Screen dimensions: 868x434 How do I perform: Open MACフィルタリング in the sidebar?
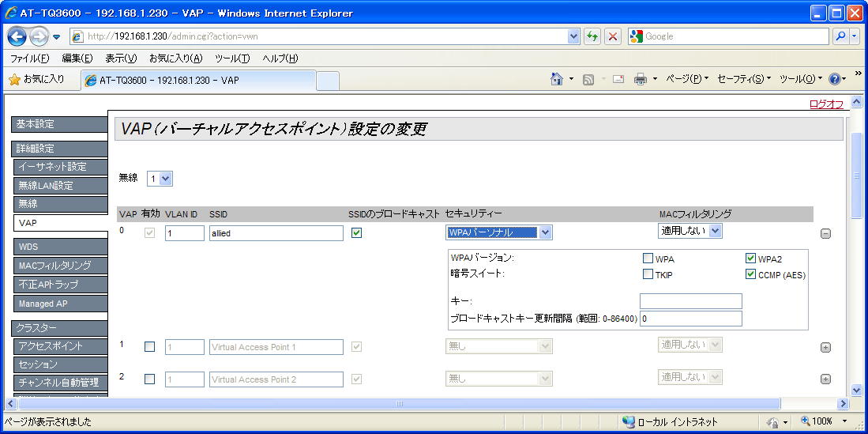(60, 266)
